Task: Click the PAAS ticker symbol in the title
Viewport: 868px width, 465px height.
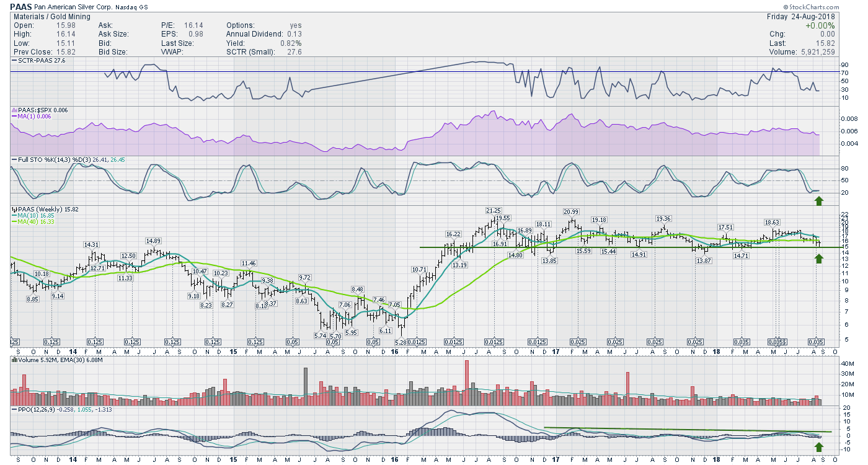Action: [x=22, y=6]
